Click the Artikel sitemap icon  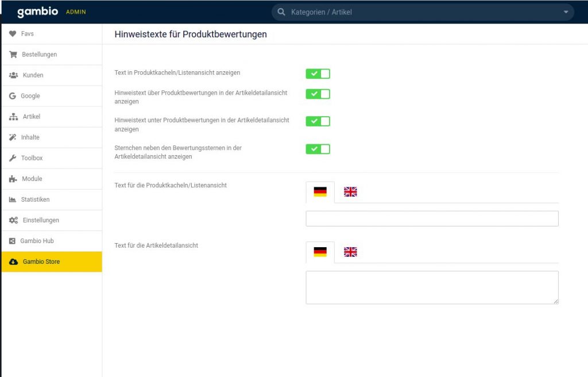[13, 117]
